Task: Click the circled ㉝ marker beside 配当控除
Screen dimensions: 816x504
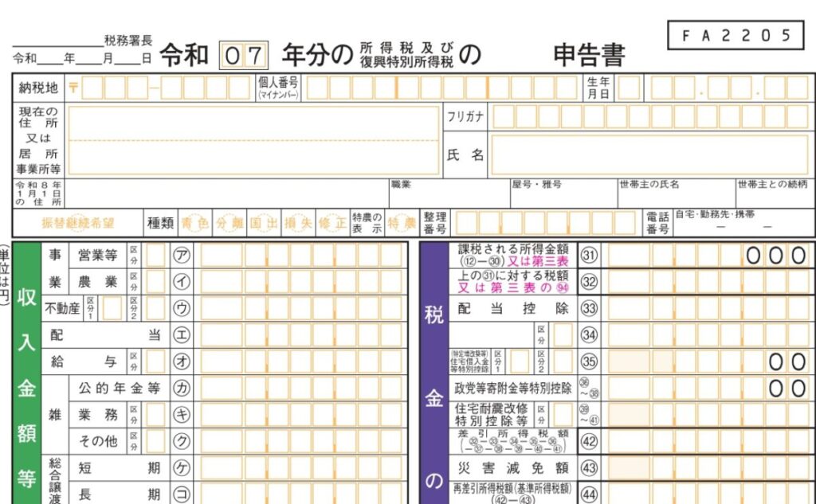Action: pyautogui.click(x=589, y=309)
